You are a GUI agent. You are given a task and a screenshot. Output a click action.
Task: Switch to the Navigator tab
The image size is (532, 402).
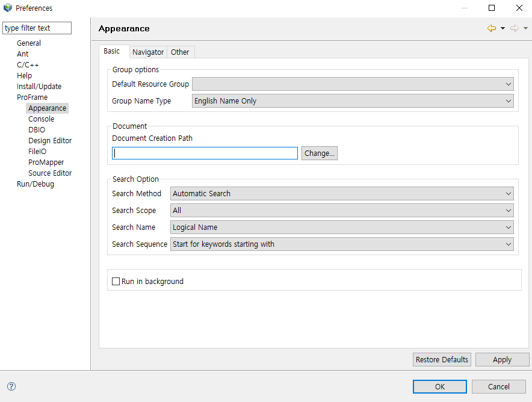[148, 52]
